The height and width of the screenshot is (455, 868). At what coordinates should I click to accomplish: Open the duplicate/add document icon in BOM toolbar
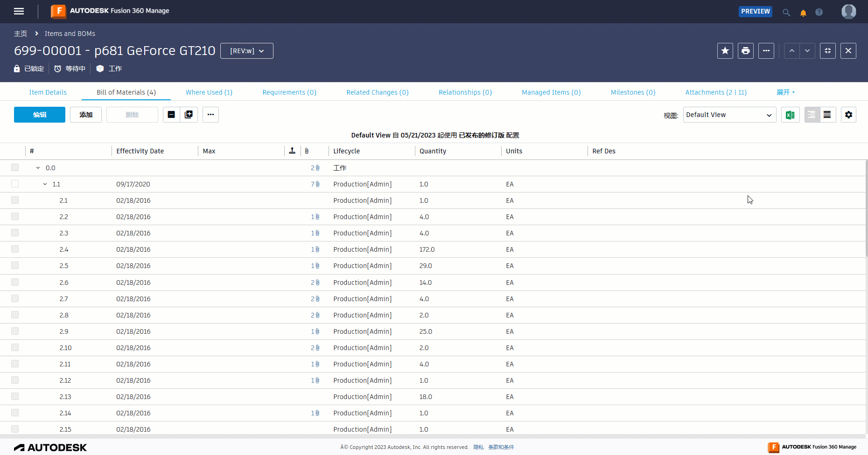click(189, 114)
